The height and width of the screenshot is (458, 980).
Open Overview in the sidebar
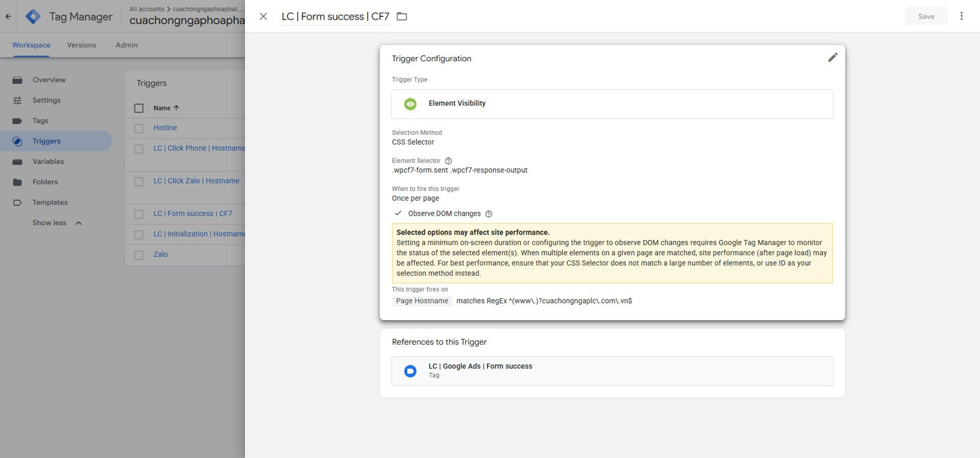pos(49,80)
